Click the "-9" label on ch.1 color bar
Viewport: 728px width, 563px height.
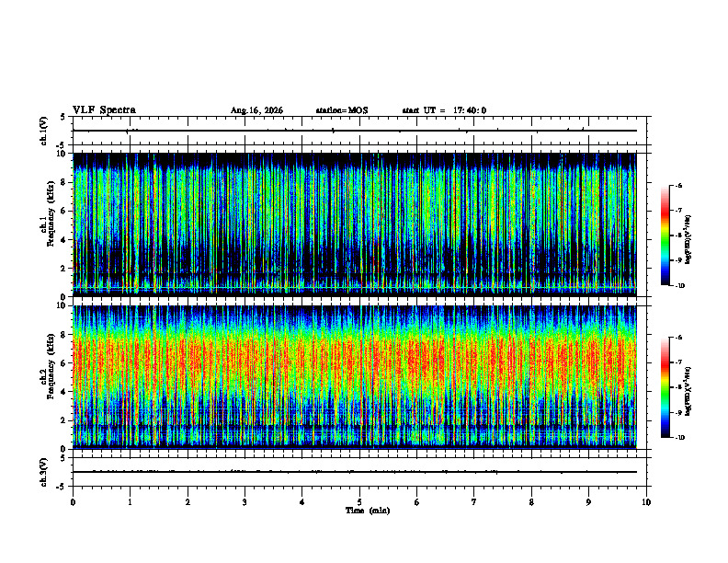click(x=678, y=260)
